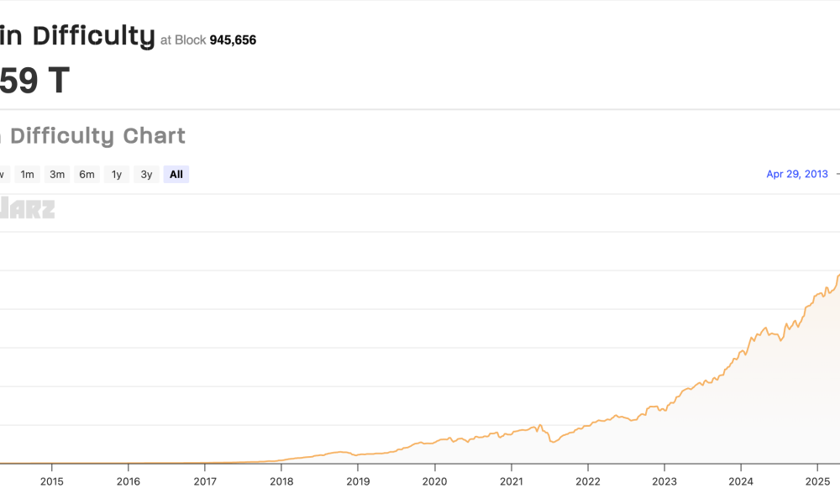Click the 2015 x-axis label

click(52, 481)
